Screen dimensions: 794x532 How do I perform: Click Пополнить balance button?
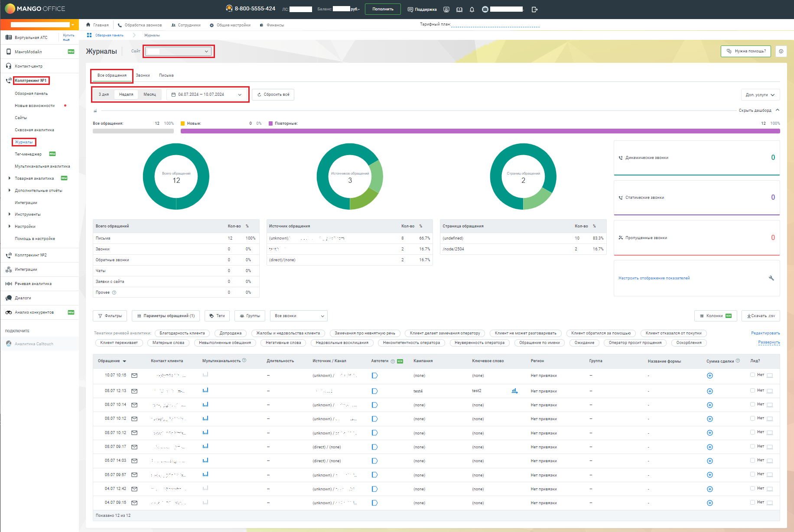click(x=383, y=9)
